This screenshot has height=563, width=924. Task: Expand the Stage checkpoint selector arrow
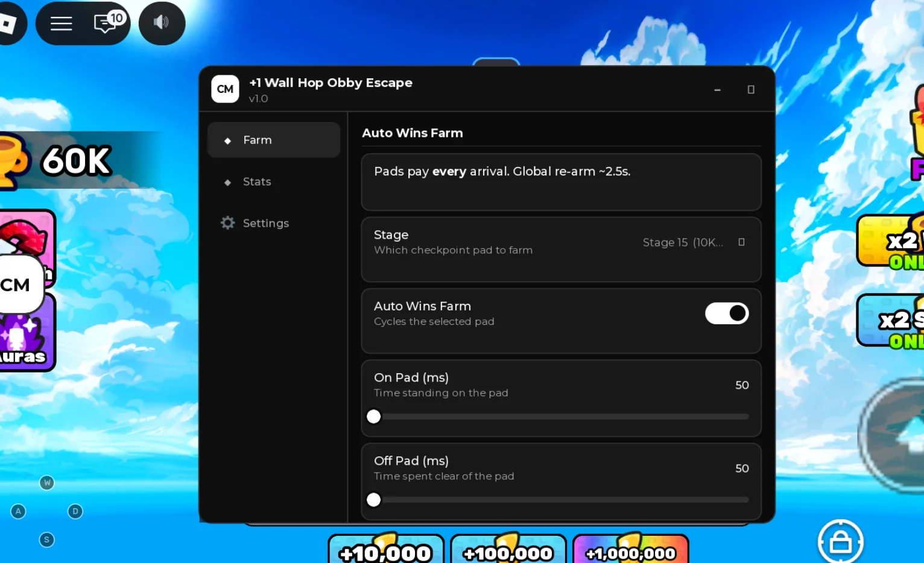[x=741, y=242]
